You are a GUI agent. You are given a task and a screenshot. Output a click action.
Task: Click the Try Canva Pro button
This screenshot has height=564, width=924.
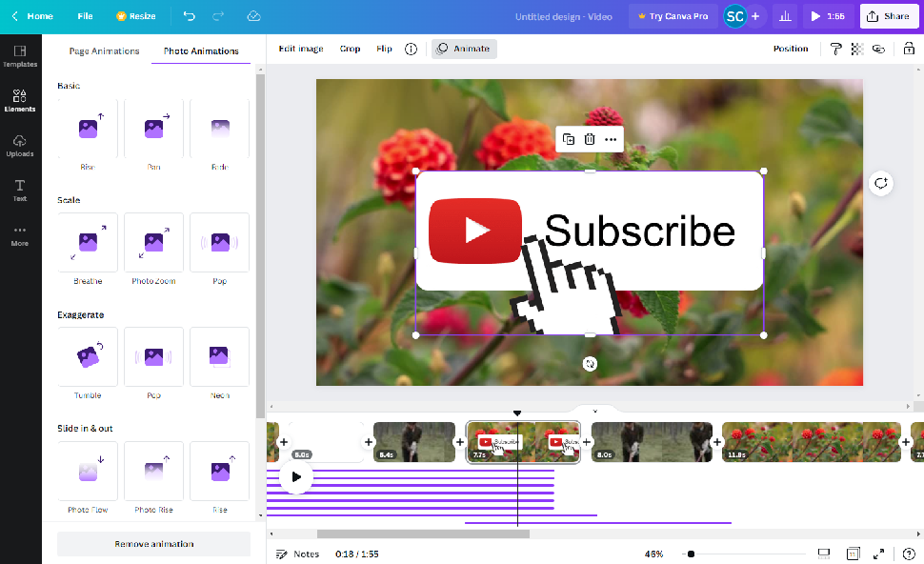pyautogui.click(x=673, y=16)
